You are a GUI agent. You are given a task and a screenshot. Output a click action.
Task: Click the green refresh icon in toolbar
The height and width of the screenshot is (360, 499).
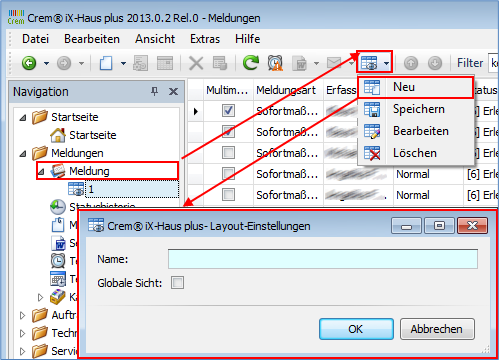[x=250, y=63]
